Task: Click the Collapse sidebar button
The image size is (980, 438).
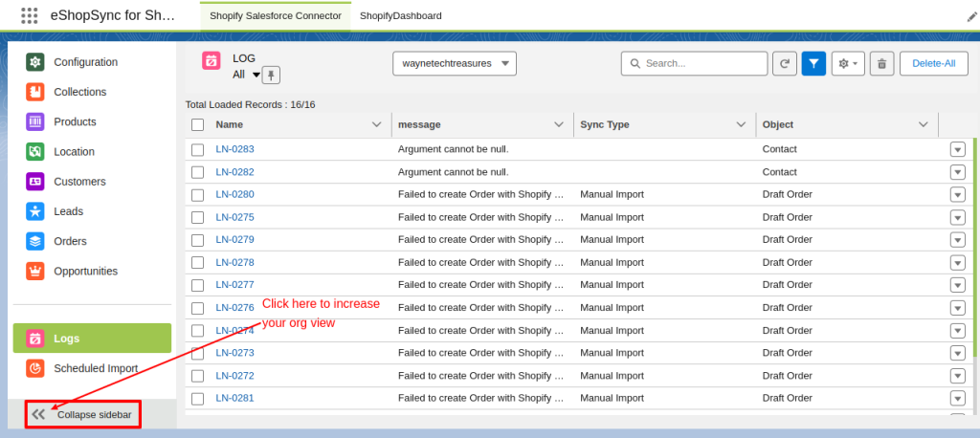Action: pos(83,414)
